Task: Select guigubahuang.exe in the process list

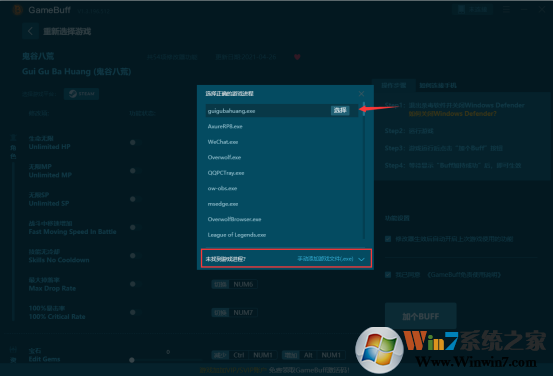Action: [282, 111]
